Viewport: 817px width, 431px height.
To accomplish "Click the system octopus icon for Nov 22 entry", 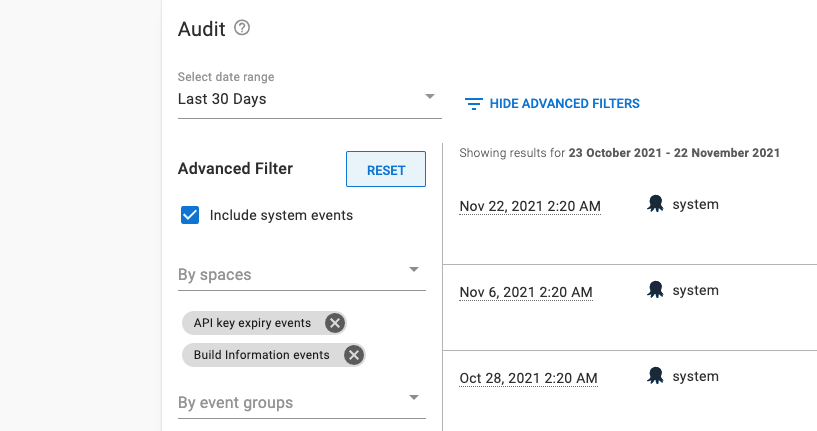I will (655, 204).
